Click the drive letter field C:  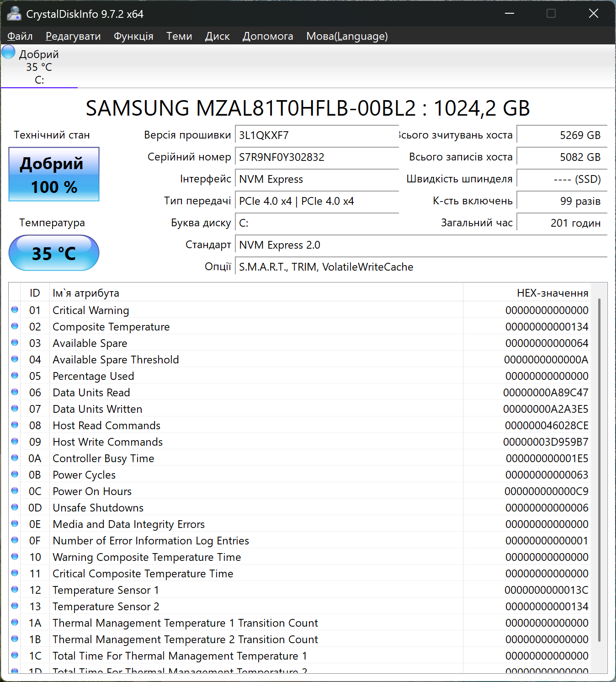point(317,223)
